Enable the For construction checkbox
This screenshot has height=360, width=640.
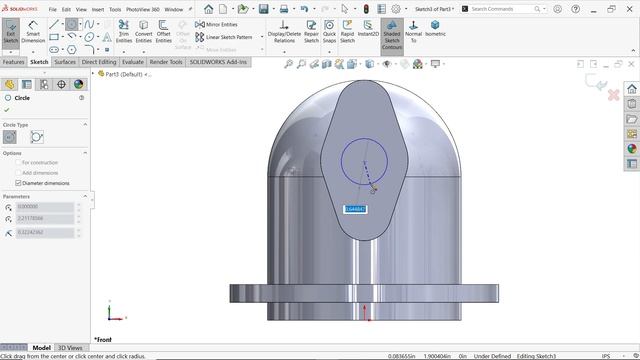[18, 162]
